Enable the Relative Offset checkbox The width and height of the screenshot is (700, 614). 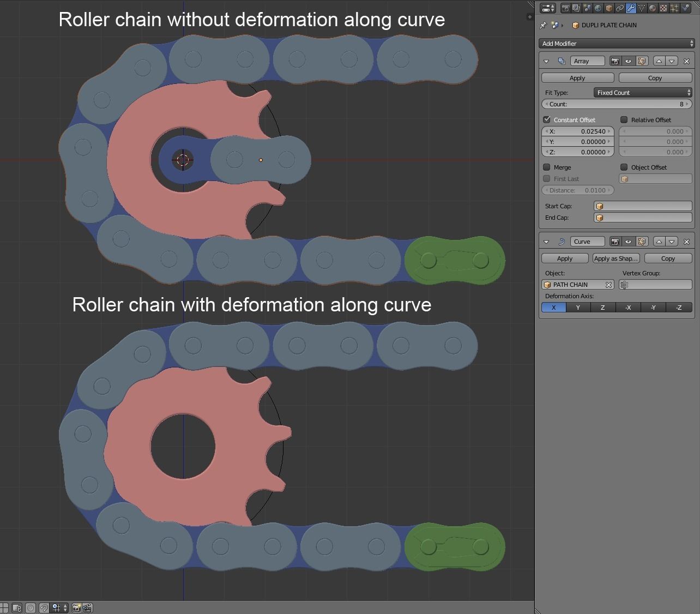[624, 119]
